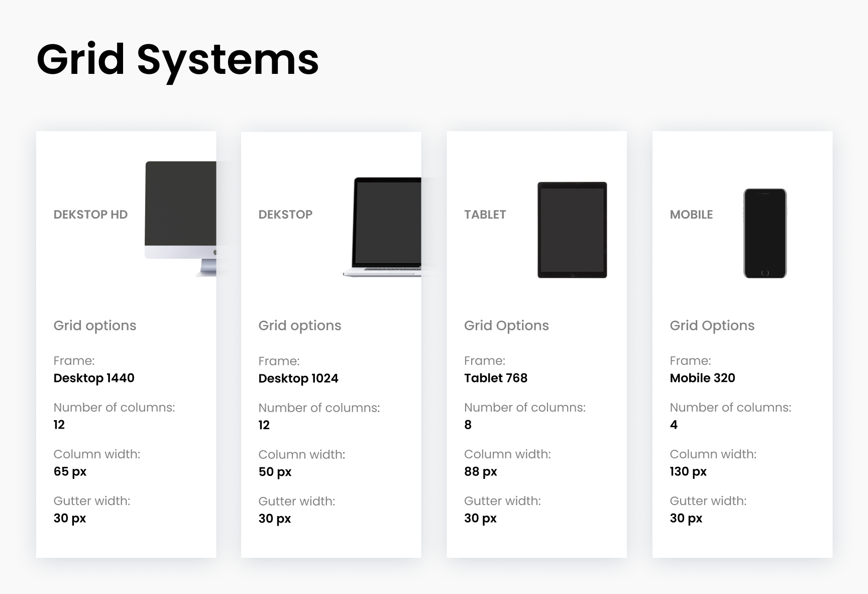Click the 12 columns value for Desktop HD
Image resolution: width=868 pixels, height=594 pixels.
click(59, 425)
